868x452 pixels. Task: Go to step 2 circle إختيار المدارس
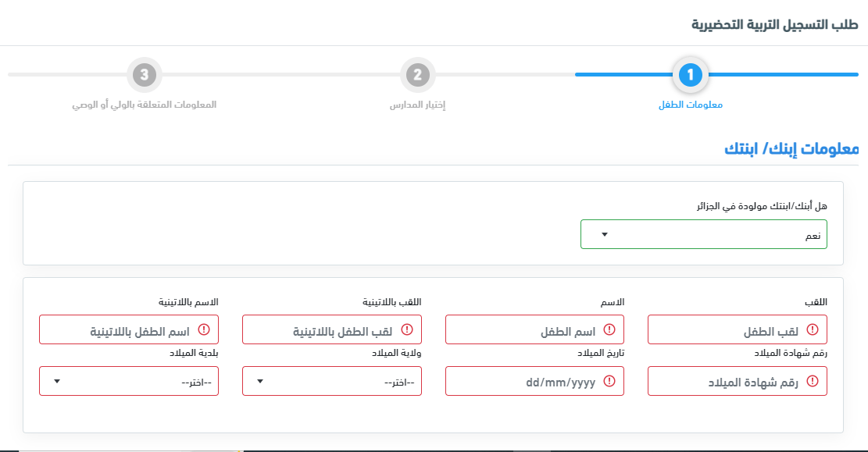click(418, 75)
